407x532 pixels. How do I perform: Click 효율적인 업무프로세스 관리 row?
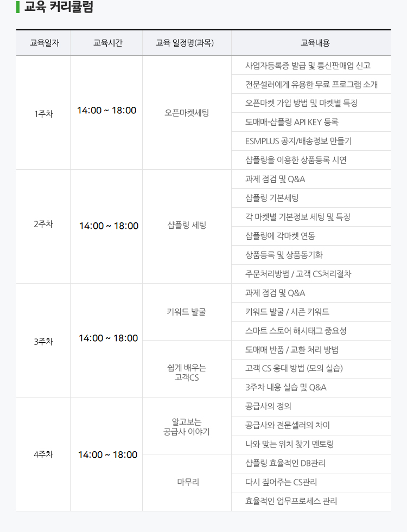(291, 501)
